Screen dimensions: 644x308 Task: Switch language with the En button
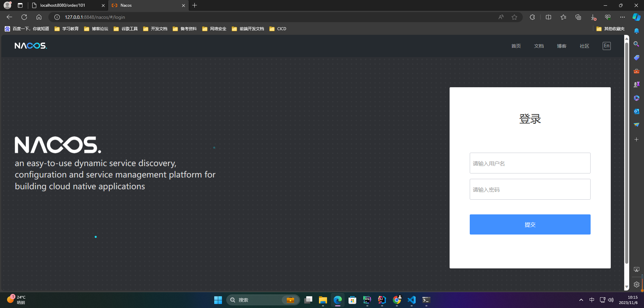(x=607, y=46)
